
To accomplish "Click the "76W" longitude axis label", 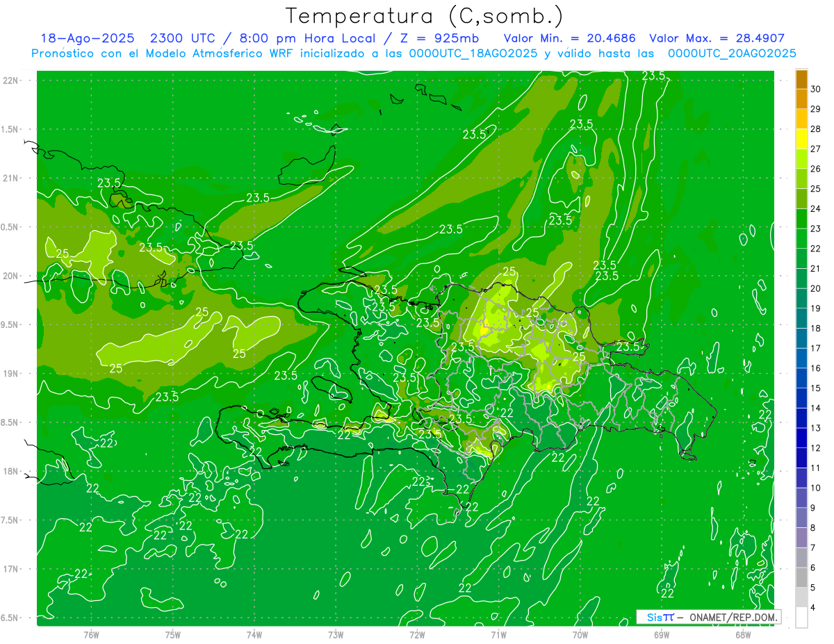I will click(91, 634).
